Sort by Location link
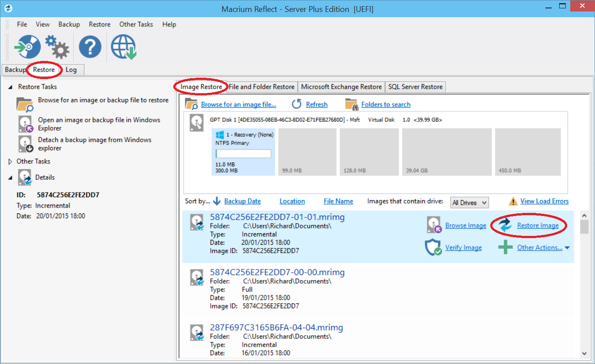The image size is (595, 364). pos(292,201)
